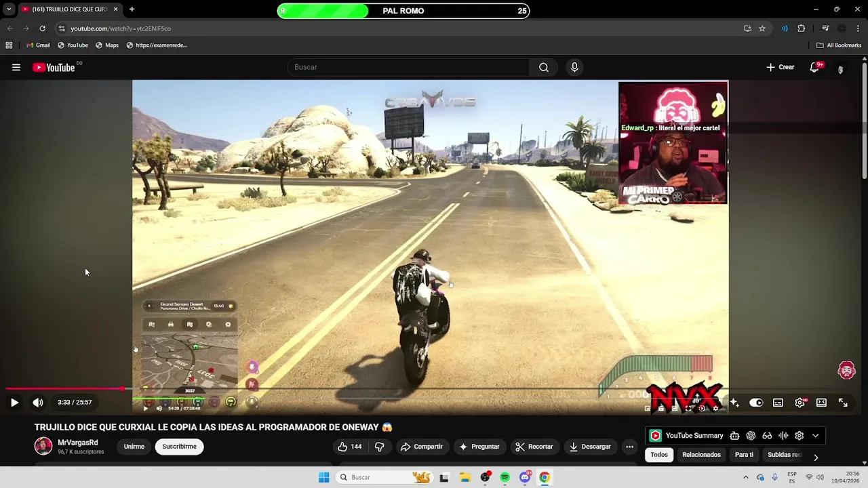Click the Recortar clip button

point(534,447)
